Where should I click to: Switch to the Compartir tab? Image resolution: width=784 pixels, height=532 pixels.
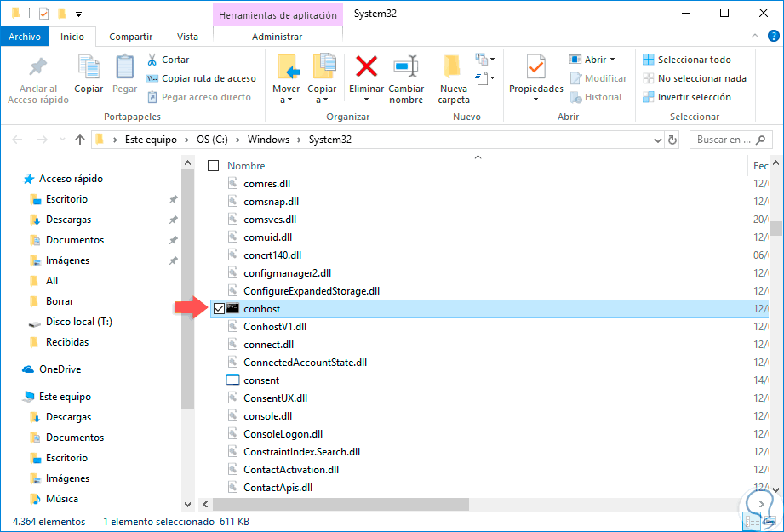tap(131, 37)
